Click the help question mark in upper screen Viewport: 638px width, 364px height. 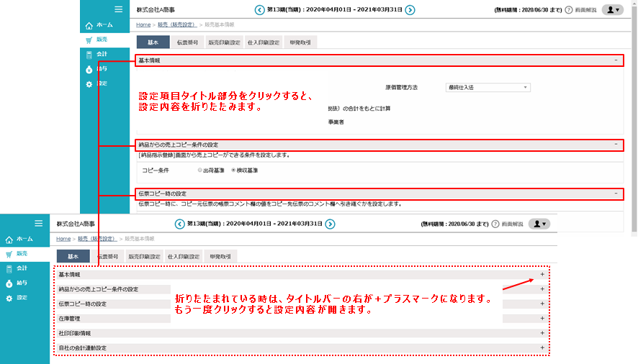pyautogui.click(x=569, y=10)
